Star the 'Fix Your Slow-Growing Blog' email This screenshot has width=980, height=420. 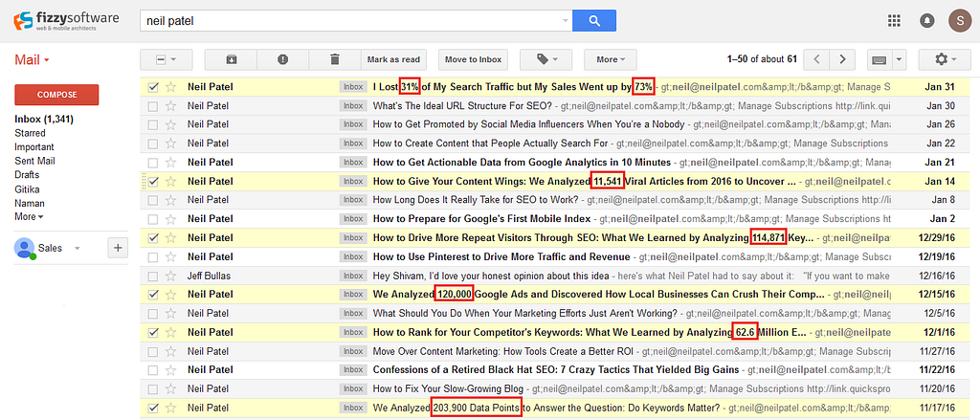pyautogui.click(x=170, y=388)
